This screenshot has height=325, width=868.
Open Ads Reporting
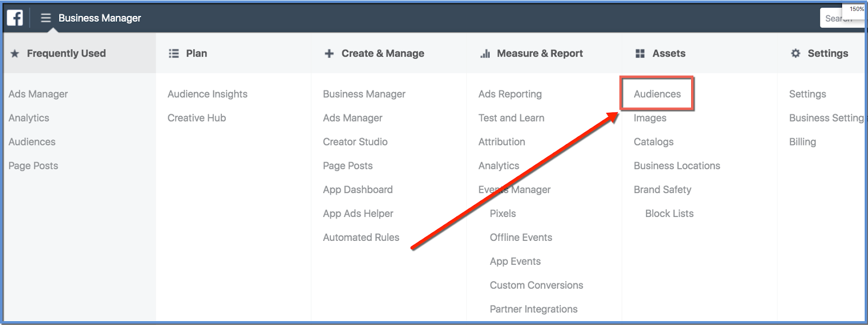(510, 94)
